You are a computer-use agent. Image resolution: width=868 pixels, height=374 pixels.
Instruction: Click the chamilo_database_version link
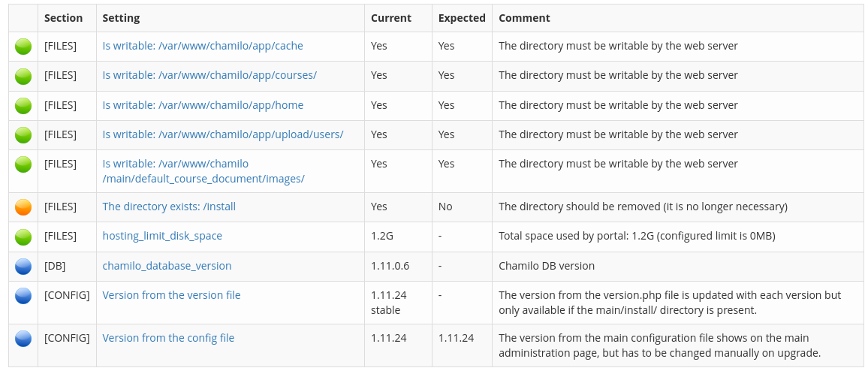click(x=167, y=266)
